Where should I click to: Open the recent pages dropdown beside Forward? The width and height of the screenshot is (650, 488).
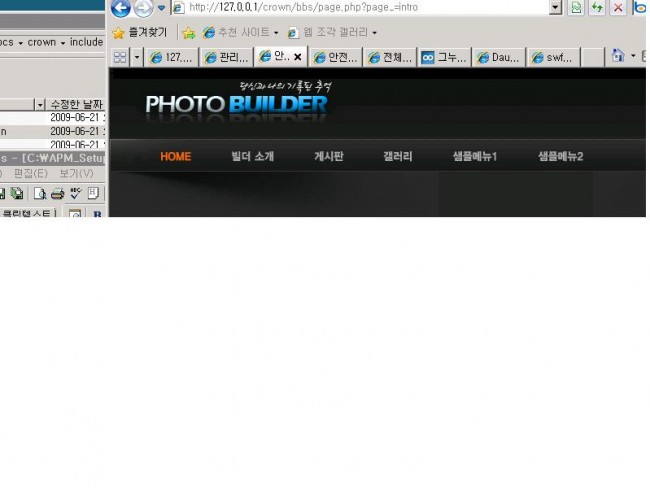coord(161,8)
